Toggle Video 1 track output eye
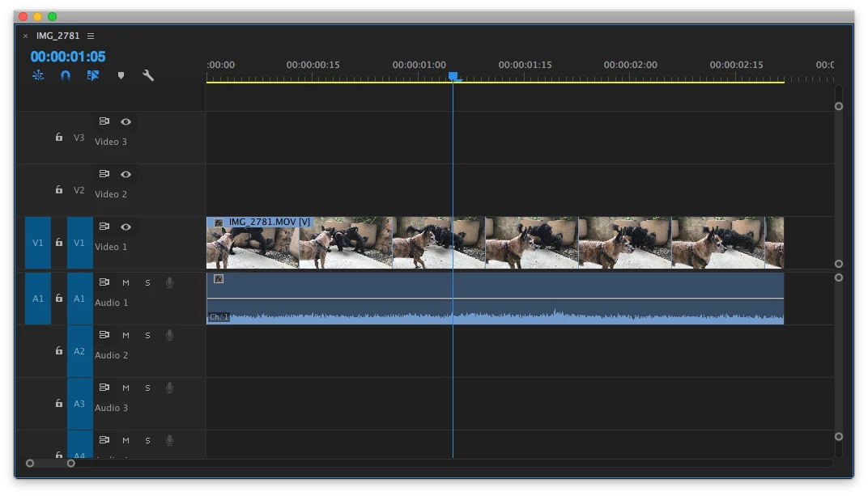Viewport: 868px width, 496px height. click(x=126, y=227)
